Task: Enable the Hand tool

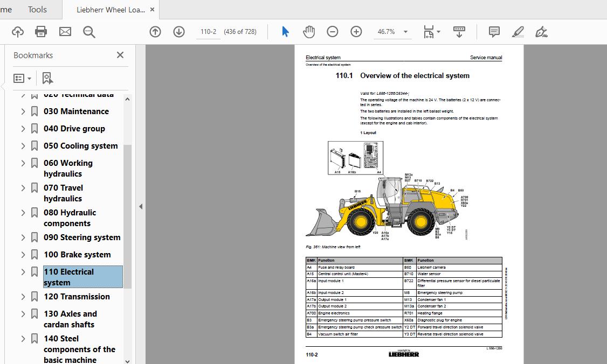Action: tap(308, 31)
